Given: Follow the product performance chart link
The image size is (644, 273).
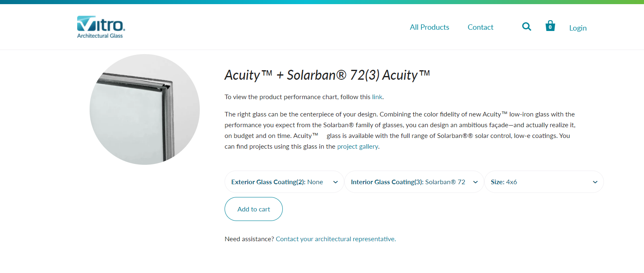Looking at the screenshot, I should pyautogui.click(x=377, y=97).
